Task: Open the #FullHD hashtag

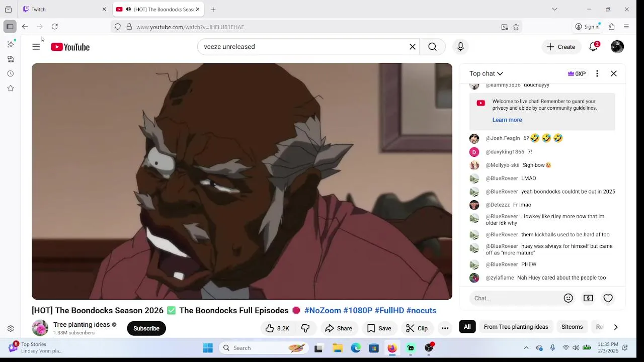Action: [389, 311]
